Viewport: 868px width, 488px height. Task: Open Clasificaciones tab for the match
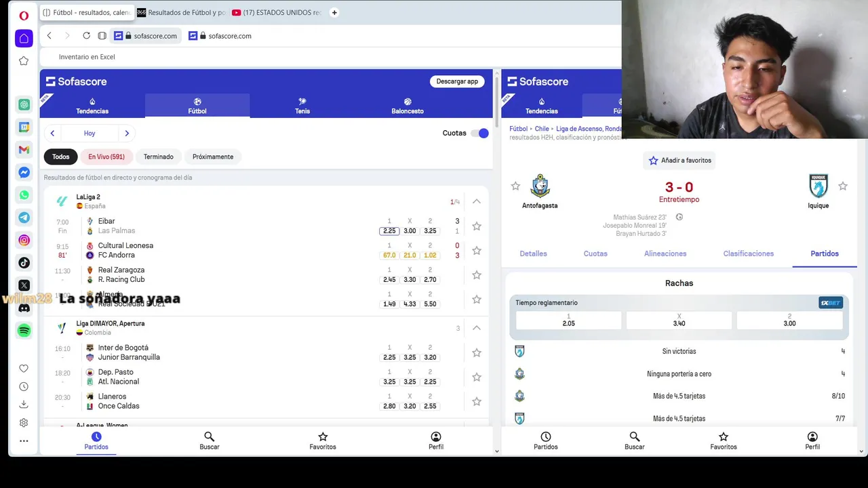click(749, 253)
